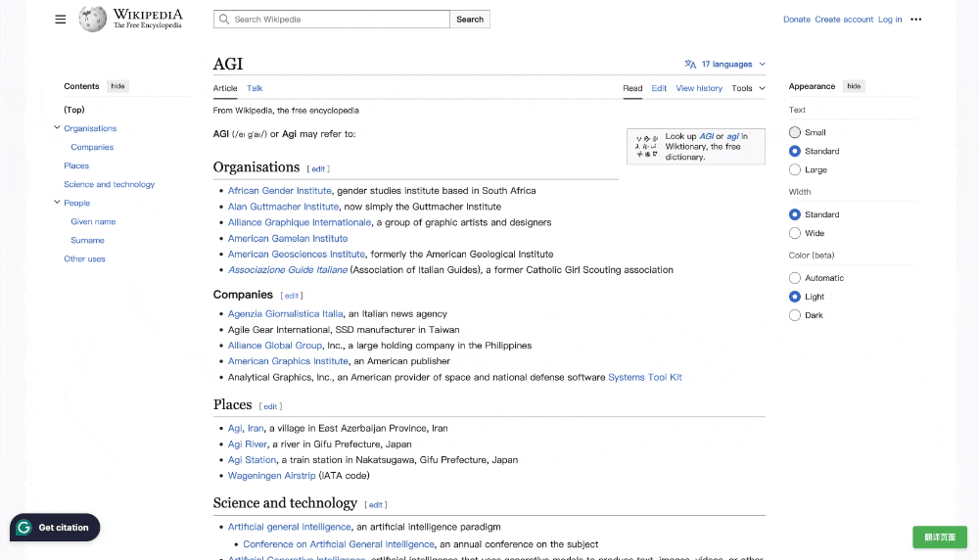979x560 pixels.
Task: Open Systems Tool Kit link
Action: 645,377
